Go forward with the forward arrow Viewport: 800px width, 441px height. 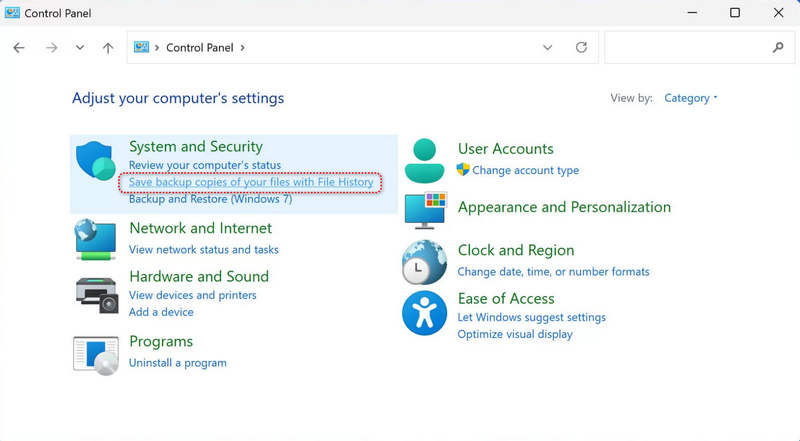pyautogui.click(x=52, y=47)
